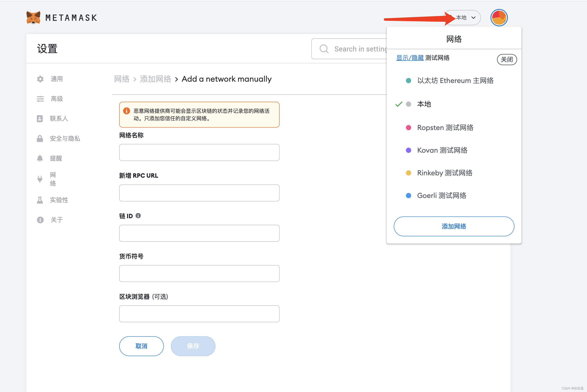Open the 联系人 settings tab

pyautogui.click(x=59, y=118)
